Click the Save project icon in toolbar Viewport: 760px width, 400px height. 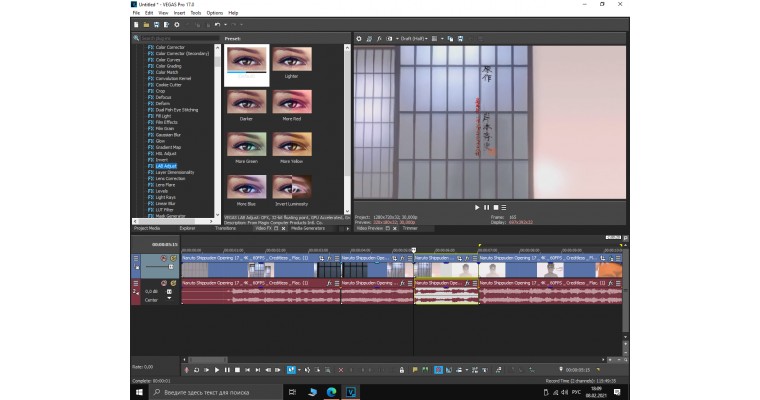coord(155,24)
